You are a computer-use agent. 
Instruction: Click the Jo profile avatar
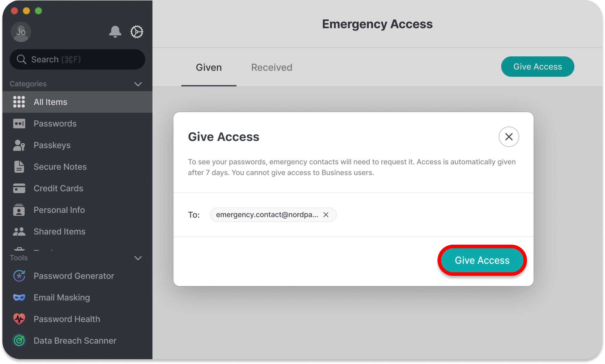21,32
